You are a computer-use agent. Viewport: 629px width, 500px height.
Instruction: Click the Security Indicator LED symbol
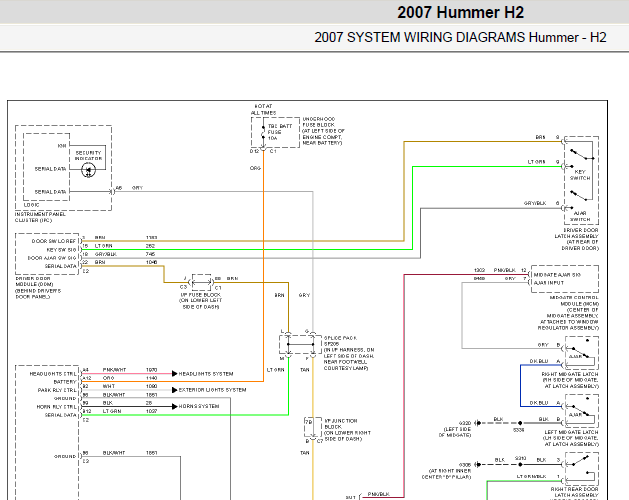pos(88,171)
